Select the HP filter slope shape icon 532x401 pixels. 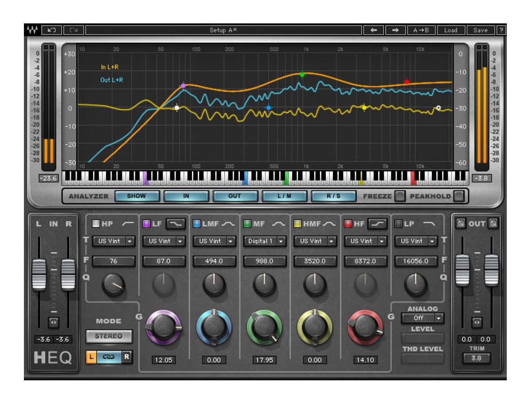point(128,224)
